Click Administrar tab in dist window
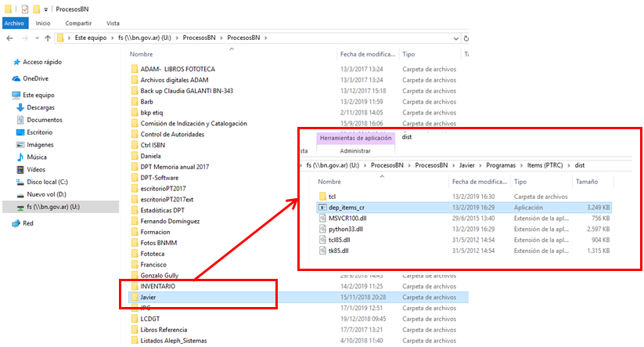Image resolution: width=644 pixels, height=347 pixels. click(x=355, y=151)
